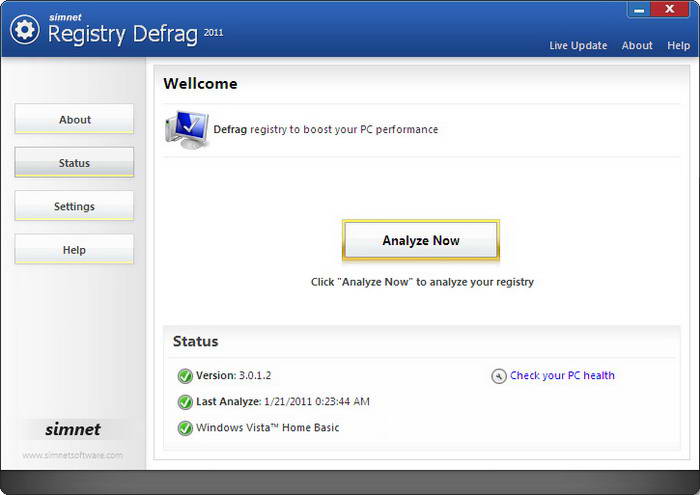700x495 pixels.
Task: Click the simnet logo in sidebar bottom
Action: (73, 429)
